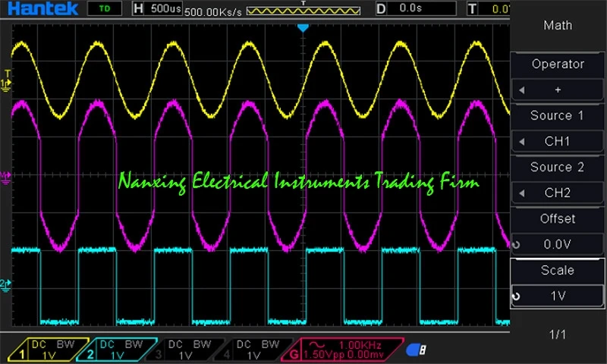Click the rotary knob icon beside Scale value
The image size is (607, 364).
click(x=516, y=297)
